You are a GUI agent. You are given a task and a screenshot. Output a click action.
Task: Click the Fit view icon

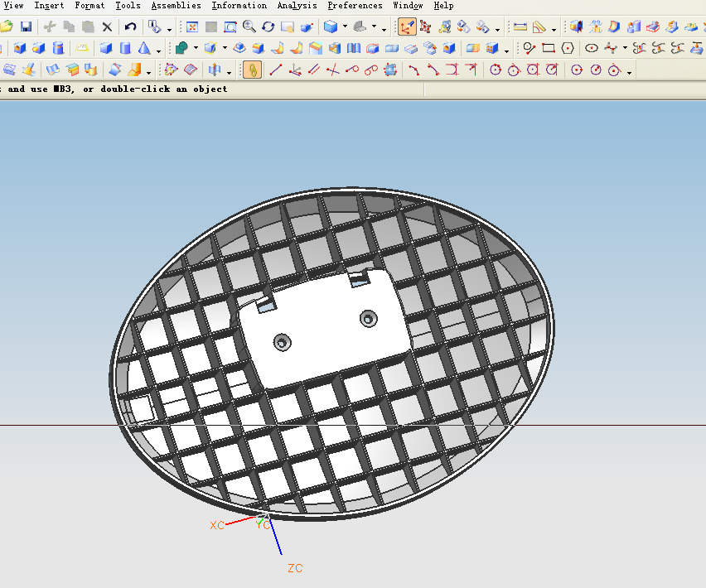(x=191, y=27)
